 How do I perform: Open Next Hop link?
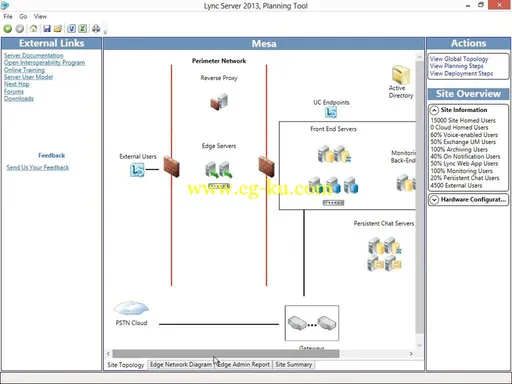(x=16, y=84)
